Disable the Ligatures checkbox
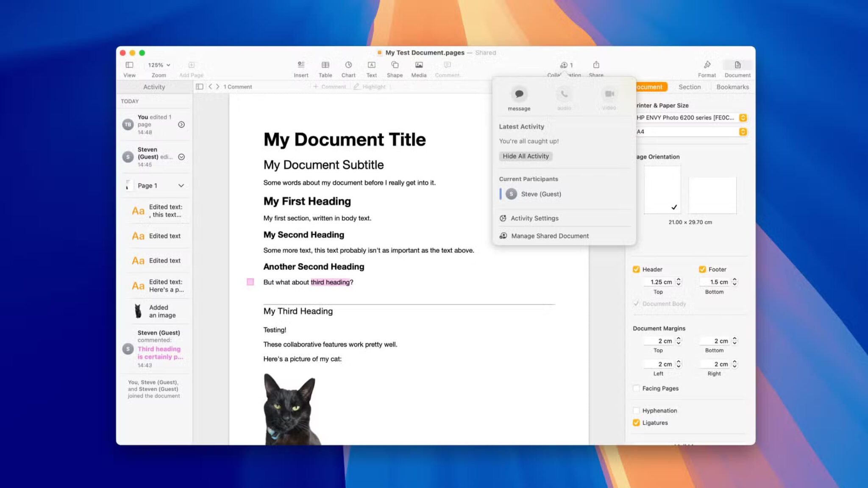 tap(636, 423)
